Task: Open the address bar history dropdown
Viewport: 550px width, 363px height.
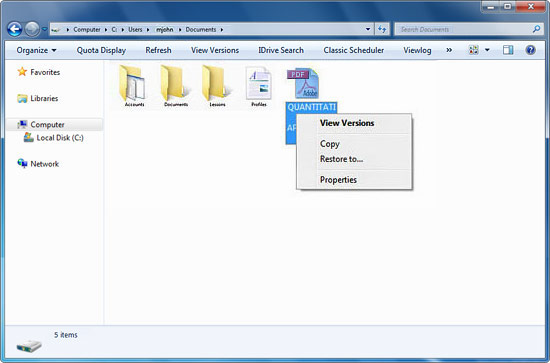Action: 368,29
